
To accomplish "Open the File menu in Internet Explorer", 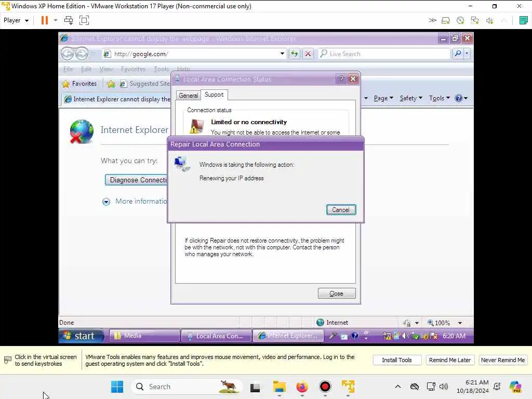I will point(68,69).
